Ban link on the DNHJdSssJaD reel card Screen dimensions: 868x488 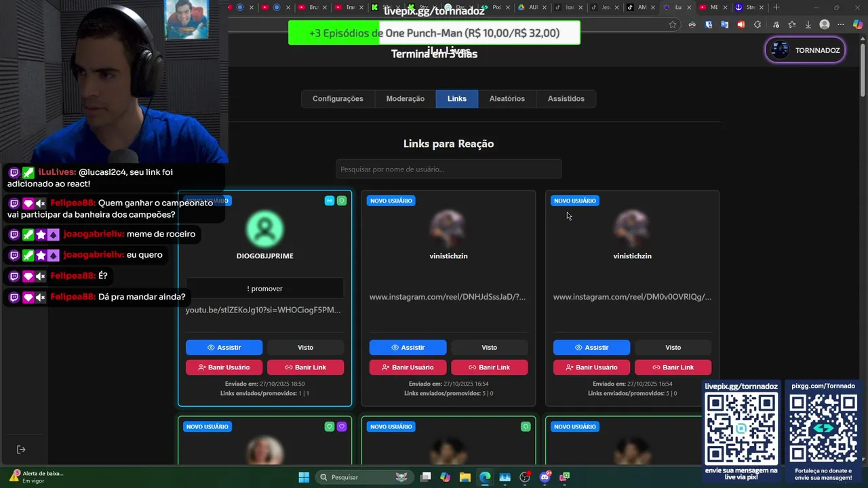(x=489, y=367)
